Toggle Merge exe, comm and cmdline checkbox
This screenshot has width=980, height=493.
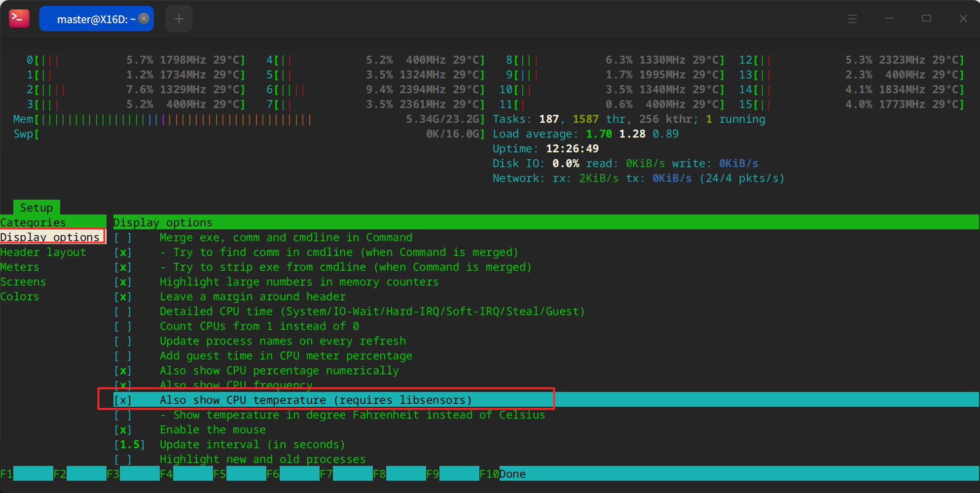pos(123,238)
